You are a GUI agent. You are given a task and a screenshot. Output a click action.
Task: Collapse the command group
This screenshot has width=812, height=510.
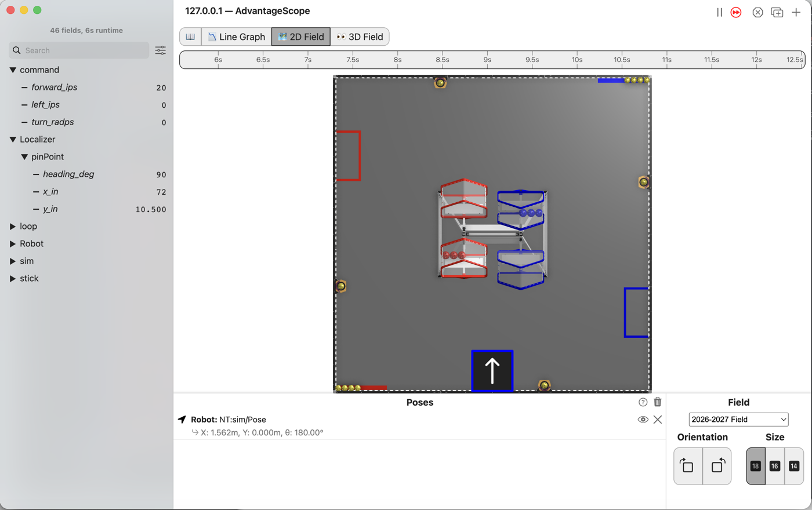click(x=13, y=70)
